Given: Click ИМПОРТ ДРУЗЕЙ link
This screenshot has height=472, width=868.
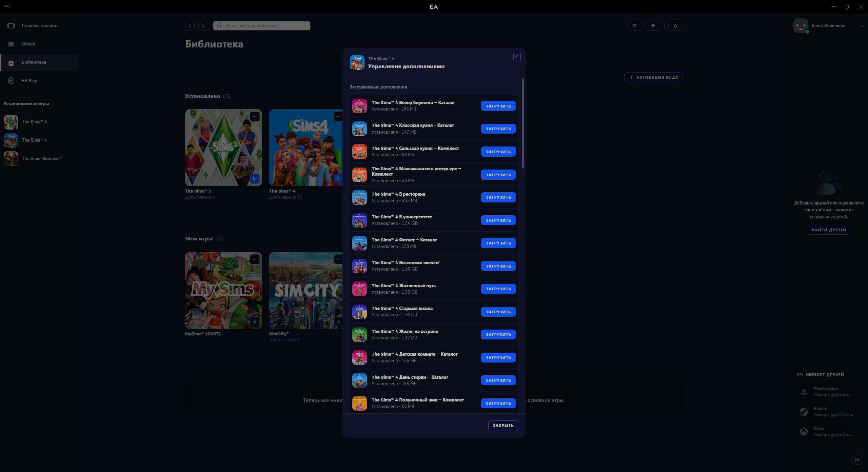Looking at the screenshot, I should point(820,375).
